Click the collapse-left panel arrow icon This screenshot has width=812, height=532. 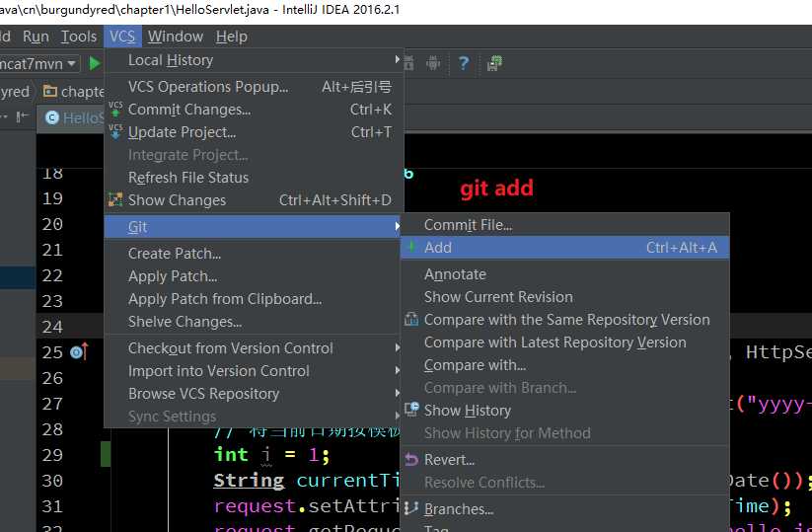click(x=22, y=117)
